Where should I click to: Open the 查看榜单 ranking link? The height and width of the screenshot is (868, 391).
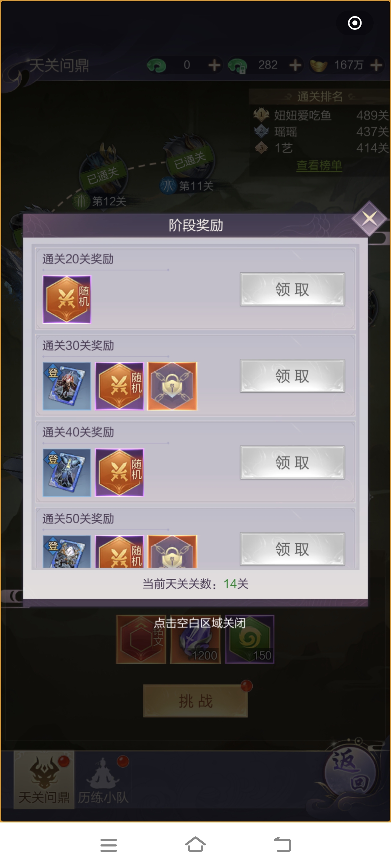click(319, 166)
